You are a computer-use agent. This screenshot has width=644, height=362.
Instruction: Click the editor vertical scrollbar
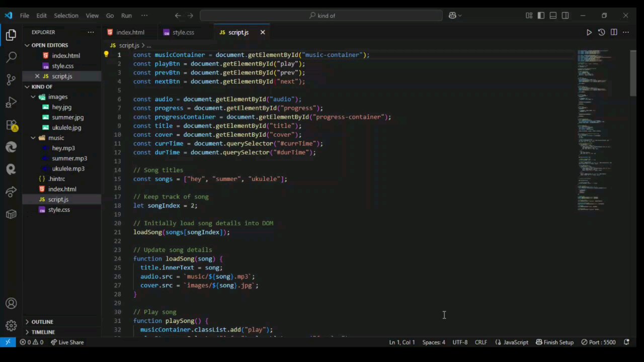(633, 73)
